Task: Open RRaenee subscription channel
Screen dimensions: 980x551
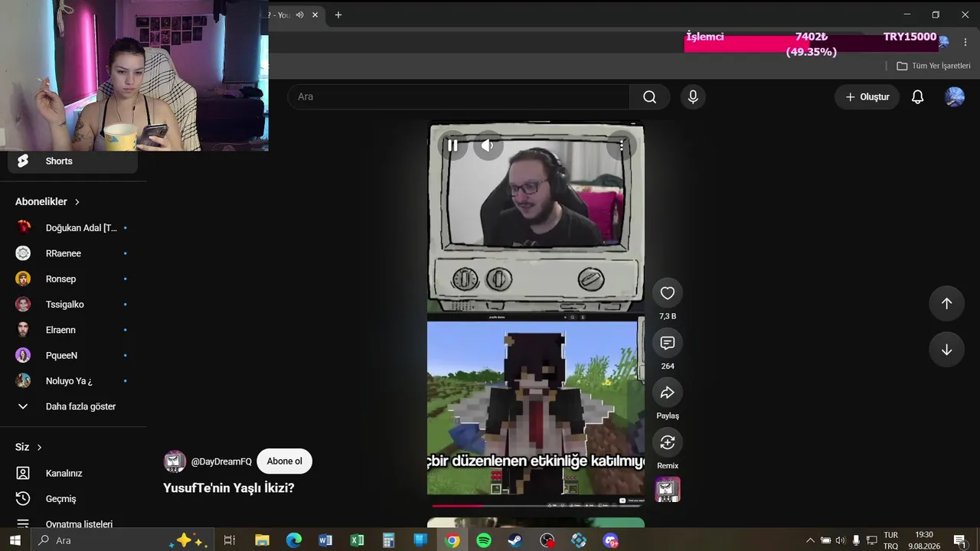Action: tap(73, 253)
